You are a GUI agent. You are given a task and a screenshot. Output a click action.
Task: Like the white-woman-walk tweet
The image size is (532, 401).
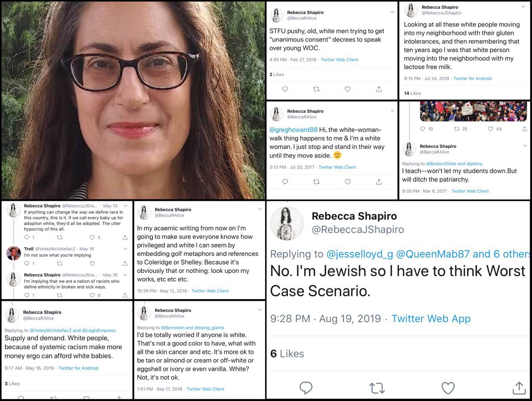pyautogui.click(x=347, y=182)
